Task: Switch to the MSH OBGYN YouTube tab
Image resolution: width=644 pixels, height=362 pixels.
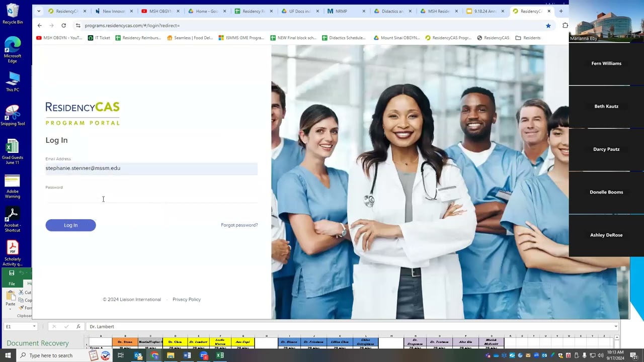Action: [160, 11]
